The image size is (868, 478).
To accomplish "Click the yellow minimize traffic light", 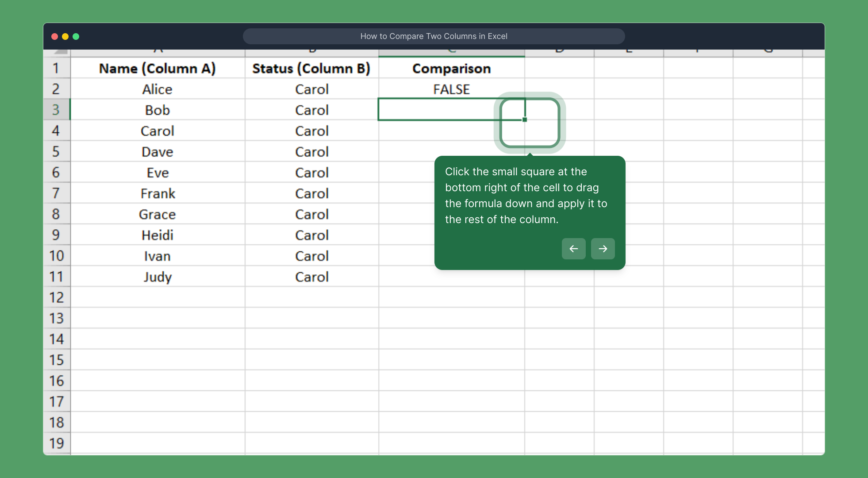I will click(65, 36).
